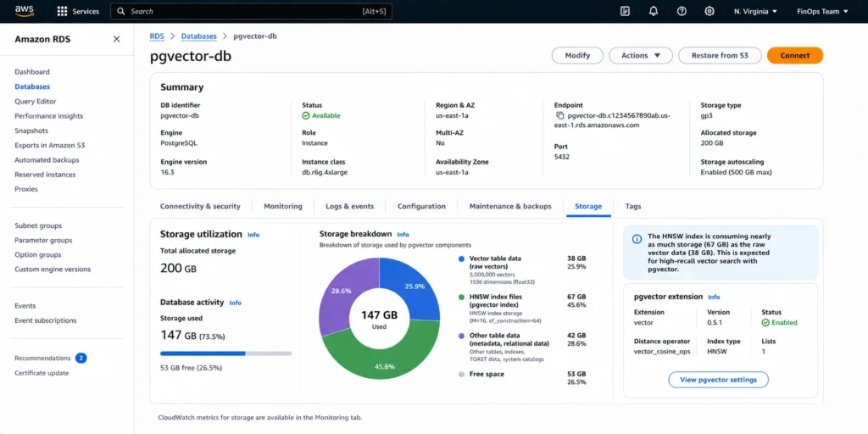Click the search magnifier icon
Viewport: 868px width, 434px height.
(x=121, y=11)
